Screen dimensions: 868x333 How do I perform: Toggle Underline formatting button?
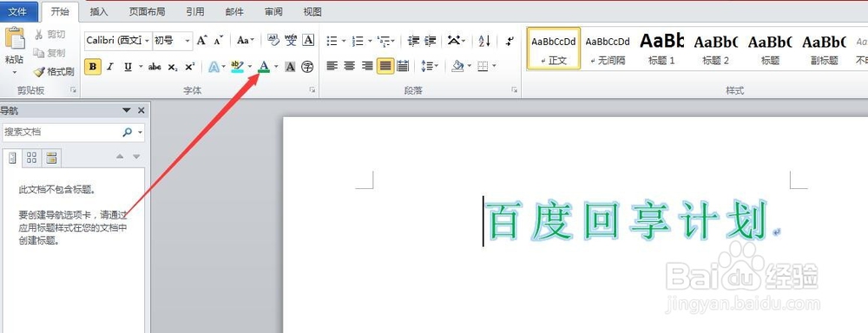tap(128, 67)
